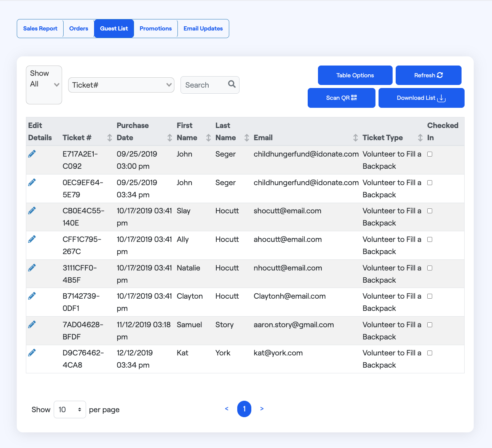Edit Slay Hocutt's ticket details
492x448 pixels.
(32, 210)
